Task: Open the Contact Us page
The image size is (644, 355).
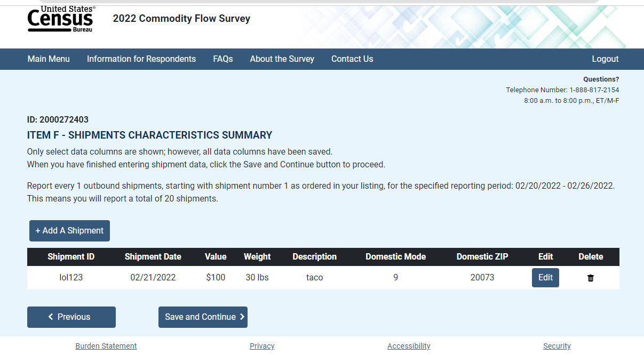Action: click(x=352, y=59)
